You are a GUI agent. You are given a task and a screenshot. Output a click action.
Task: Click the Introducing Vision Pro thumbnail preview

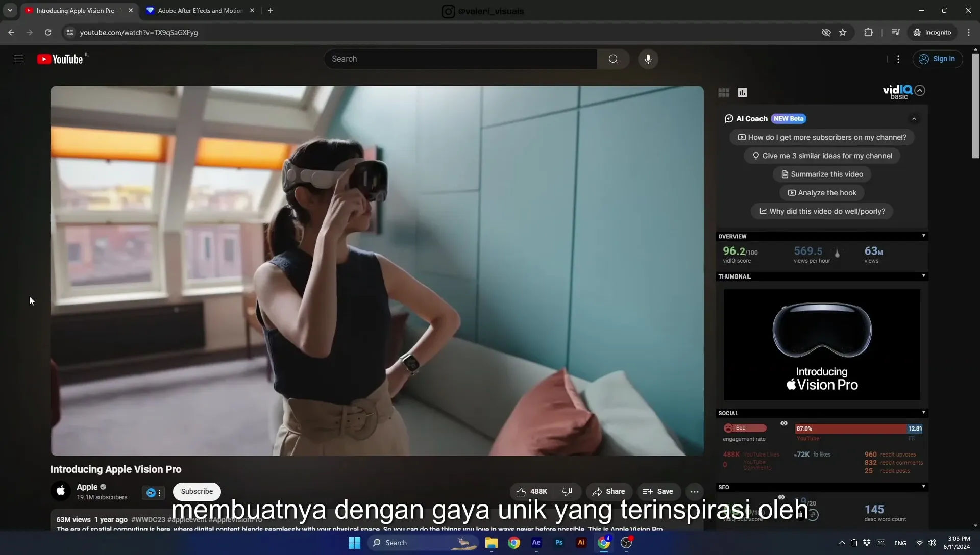point(822,345)
